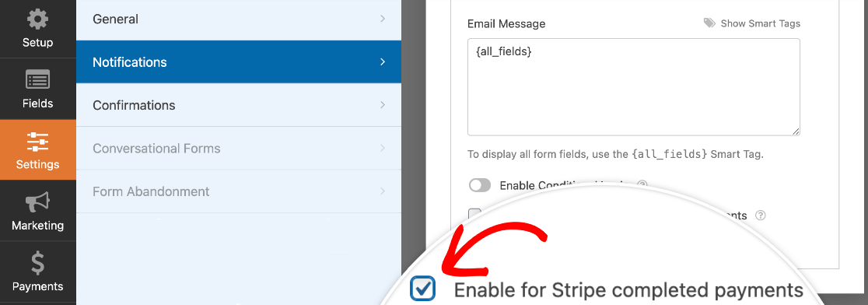The height and width of the screenshot is (305, 868).
Task: Open the Payments dollar icon
Action: tap(37, 264)
